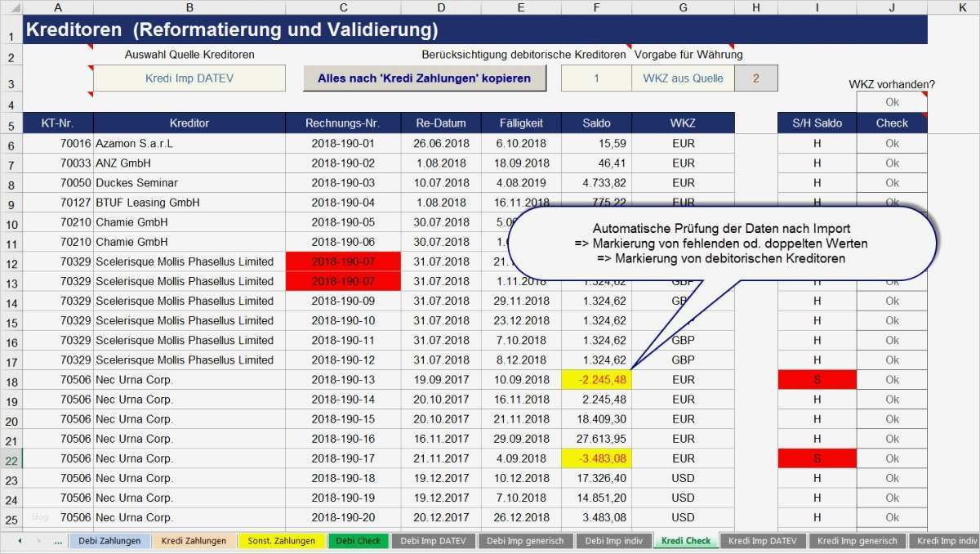
Task: Click the 'Berücksichtigung debitorische Kreditoren' label
Action: click(524, 55)
